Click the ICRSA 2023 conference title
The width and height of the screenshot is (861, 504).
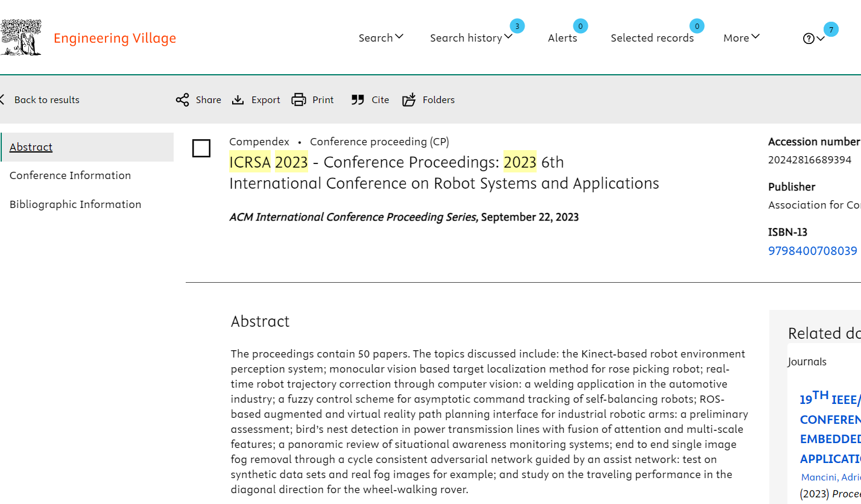tap(444, 172)
